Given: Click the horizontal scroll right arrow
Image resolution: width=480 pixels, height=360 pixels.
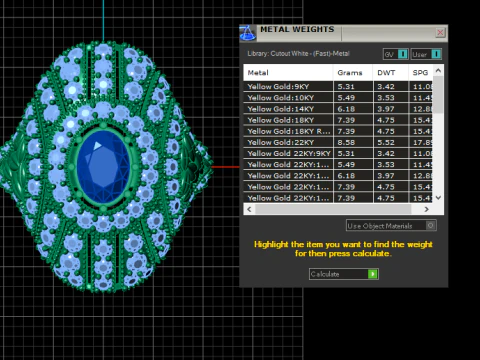Looking at the screenshot, I should pos(427,209).
